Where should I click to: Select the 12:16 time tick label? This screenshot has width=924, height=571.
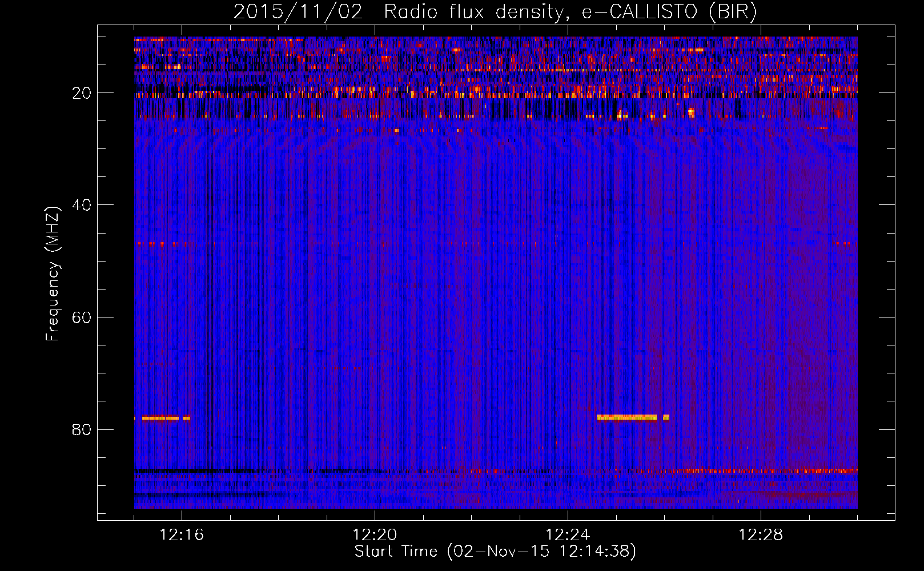182,535
